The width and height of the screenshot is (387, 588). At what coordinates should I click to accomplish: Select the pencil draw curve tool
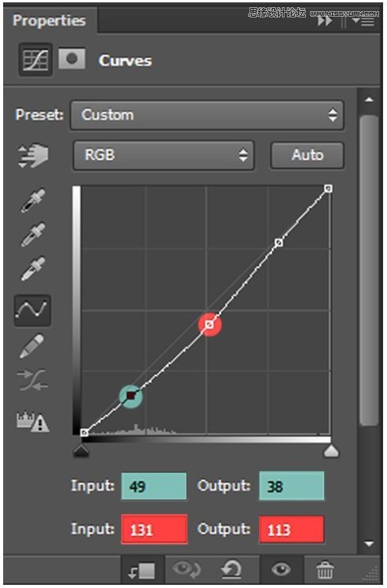pyautogui.click(x=33, y=346)
